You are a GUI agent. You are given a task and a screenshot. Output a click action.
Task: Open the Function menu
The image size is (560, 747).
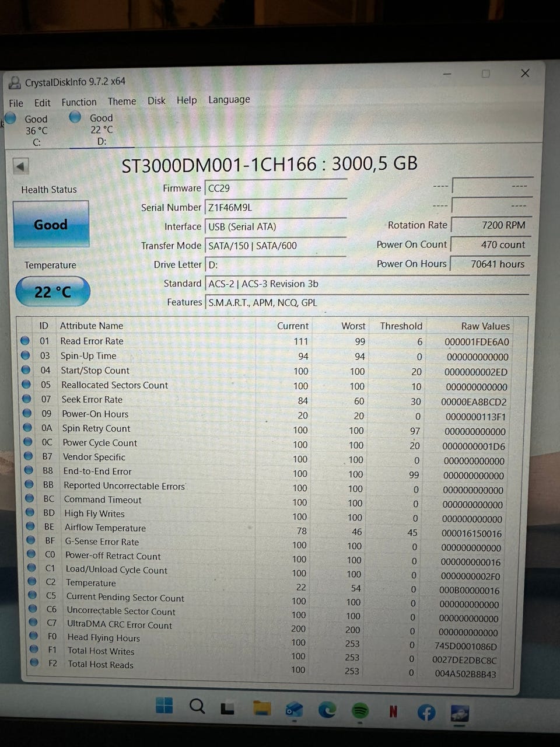click(x=79, y=102)
